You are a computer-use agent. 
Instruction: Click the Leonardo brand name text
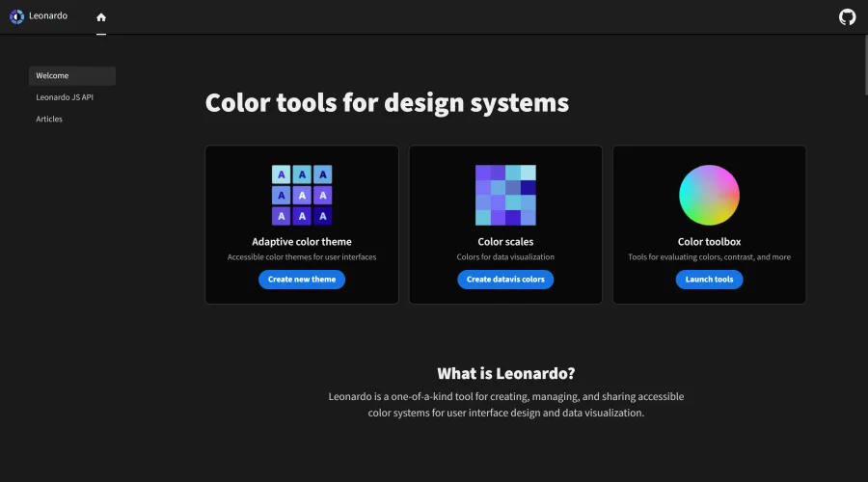pos(48,16)
